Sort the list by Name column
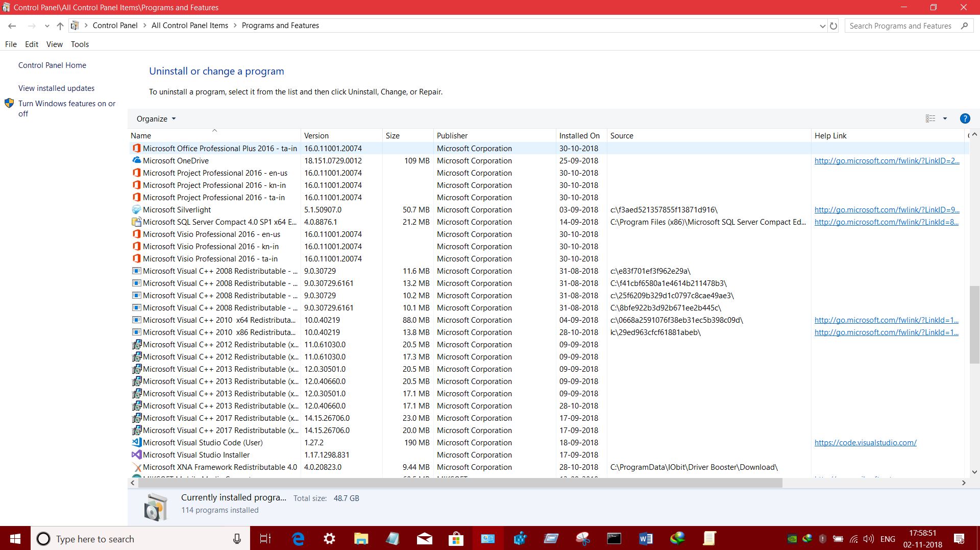Viewport: 980px width, 550px height. click(x=214, y=135)
